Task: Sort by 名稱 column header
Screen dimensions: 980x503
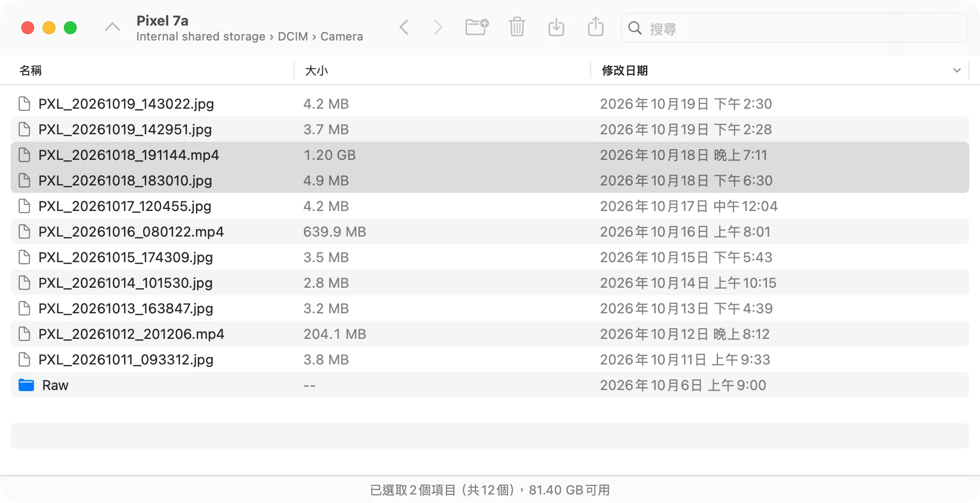Action: tap(31, 70)
